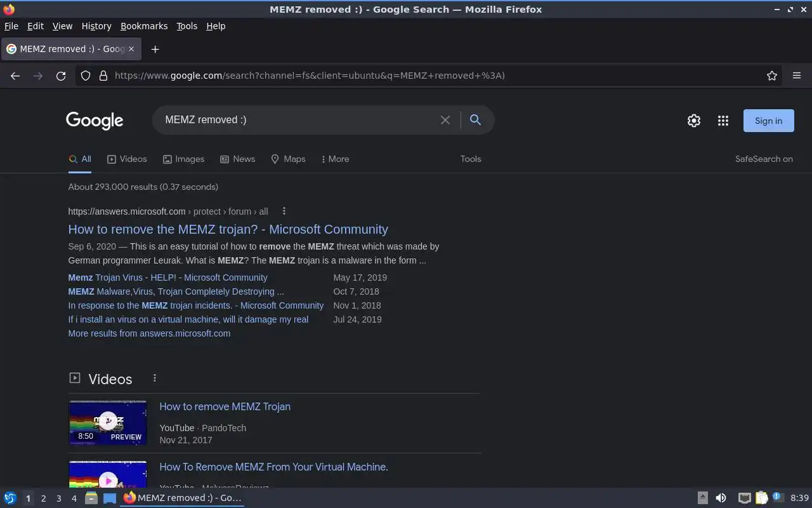Switch to the Videos search tab
The image size is (812, 508).
[x=127, y=159]
